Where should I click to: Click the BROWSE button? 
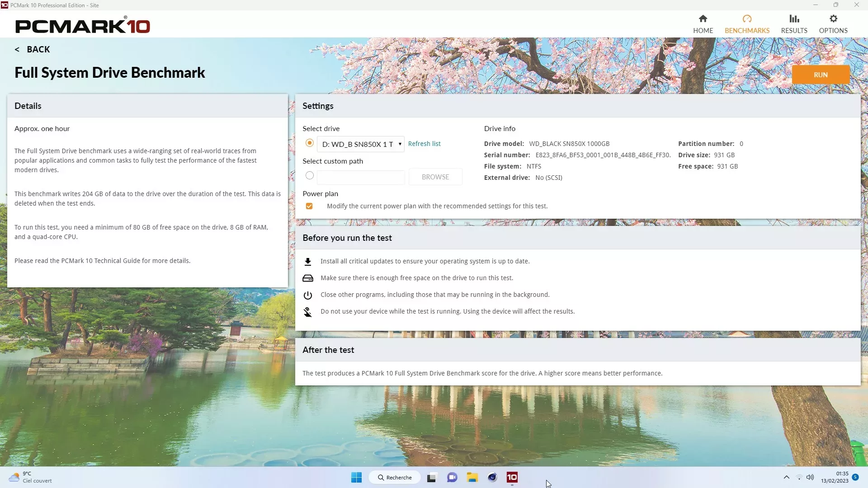tap(435, 177)
